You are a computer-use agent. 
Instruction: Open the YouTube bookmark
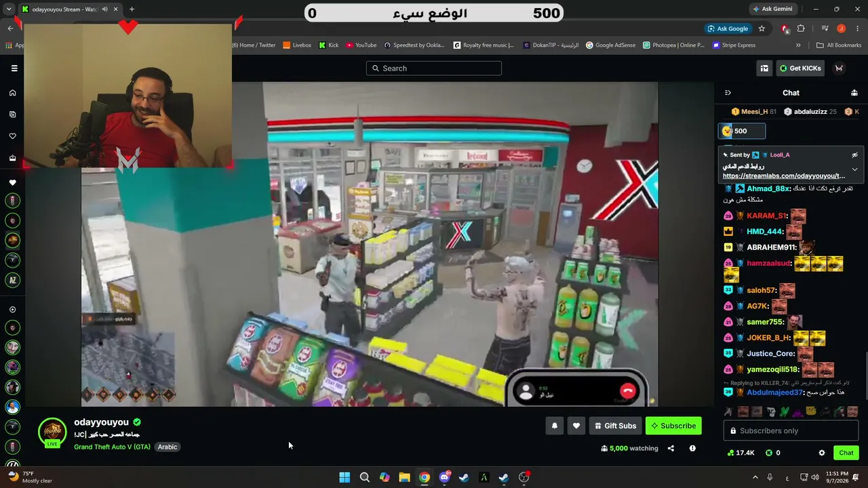361,45
